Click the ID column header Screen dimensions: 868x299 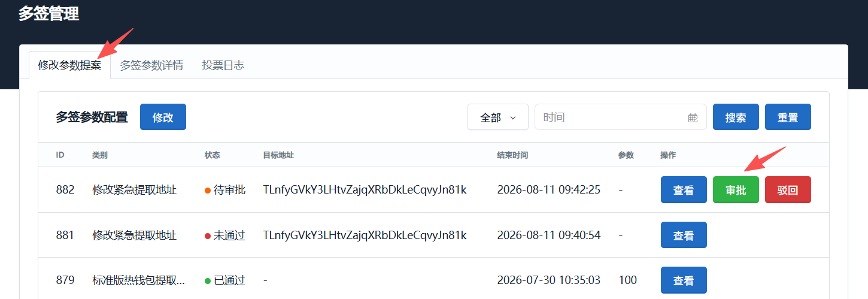coord(60,155)
